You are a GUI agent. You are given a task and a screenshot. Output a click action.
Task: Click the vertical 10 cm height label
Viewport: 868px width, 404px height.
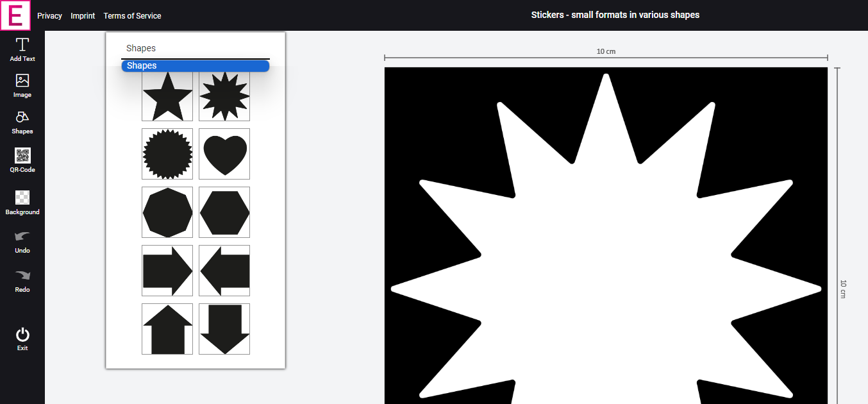click(x=843, y=289)
